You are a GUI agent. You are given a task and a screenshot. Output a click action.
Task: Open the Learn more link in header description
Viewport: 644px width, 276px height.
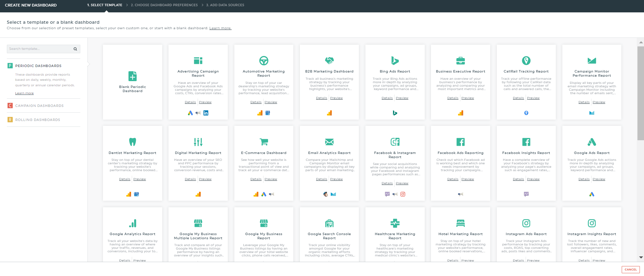[220, 28]
